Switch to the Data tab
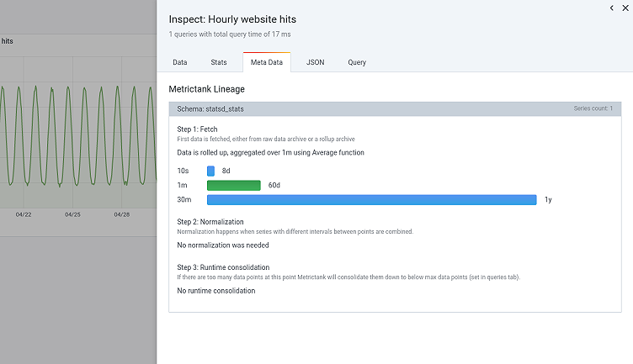 pyautogui.click(x=180, y=62)
